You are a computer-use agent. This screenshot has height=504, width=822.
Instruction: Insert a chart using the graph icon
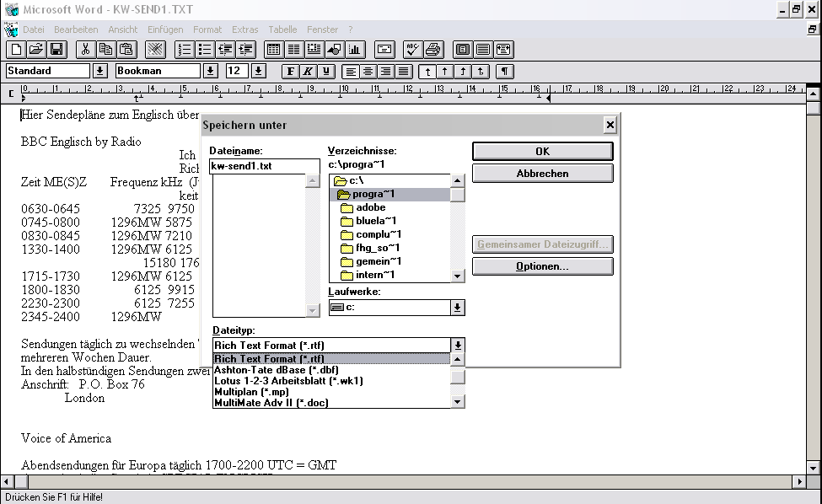point(355,50)
